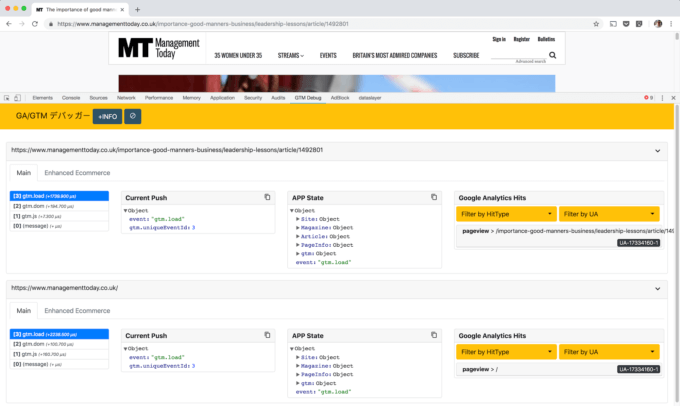Copy APP State in first panel
The image size is (680, 406).
click(x=434, y=197)
